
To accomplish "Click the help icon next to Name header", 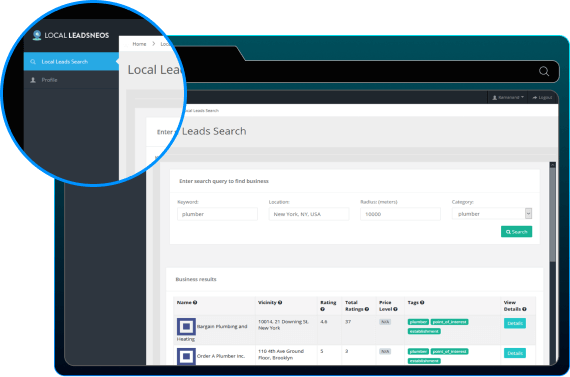I will [195, 302].
